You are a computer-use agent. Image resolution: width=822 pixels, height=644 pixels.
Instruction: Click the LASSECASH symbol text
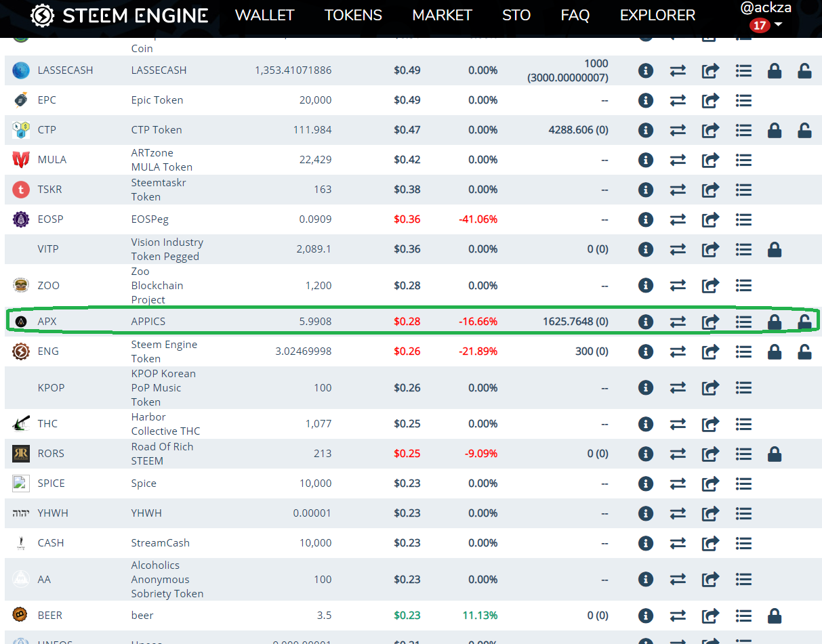pos(66,70)
